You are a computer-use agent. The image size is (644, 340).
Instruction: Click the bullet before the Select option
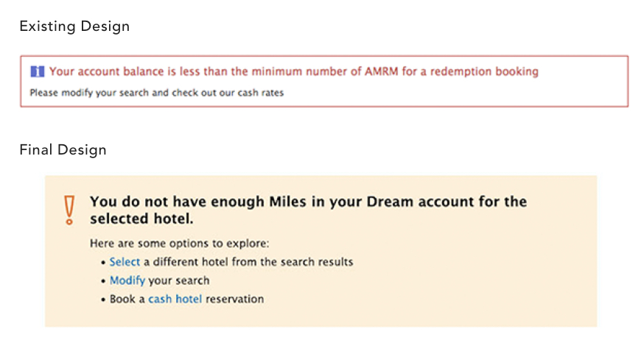pos(103,263)
